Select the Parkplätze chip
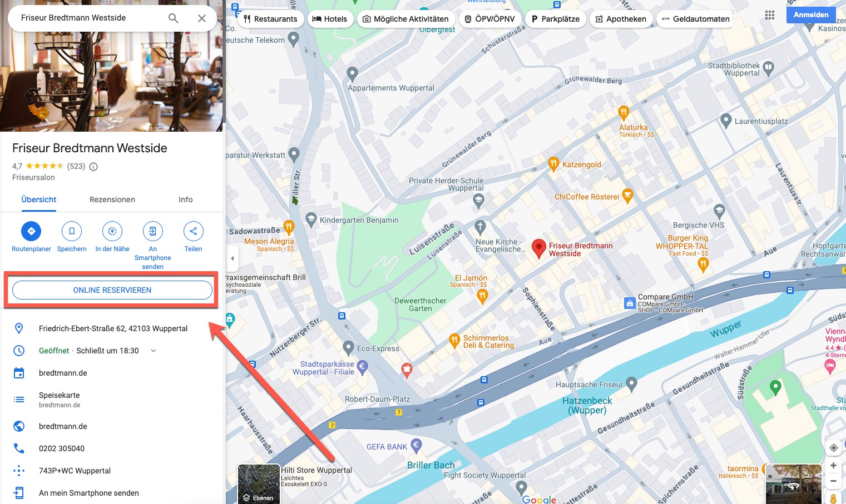This screenshot has width=846, height=504. 555,19
